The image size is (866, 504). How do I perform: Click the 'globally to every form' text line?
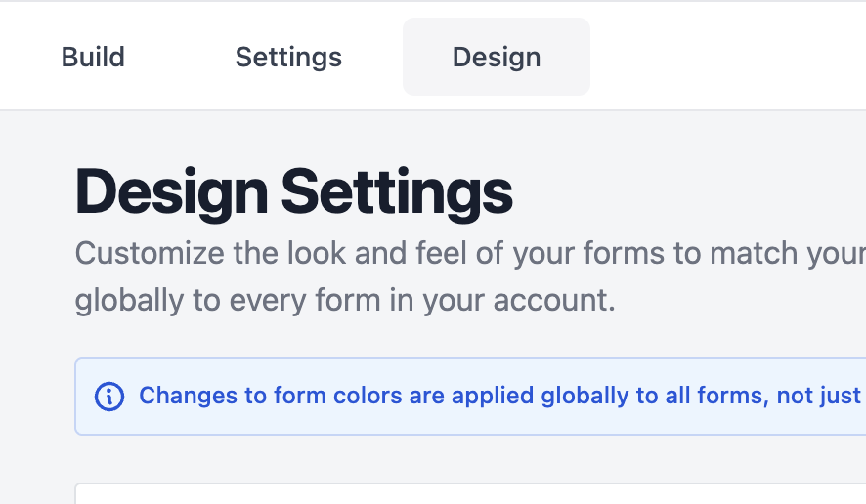(345, 300)
